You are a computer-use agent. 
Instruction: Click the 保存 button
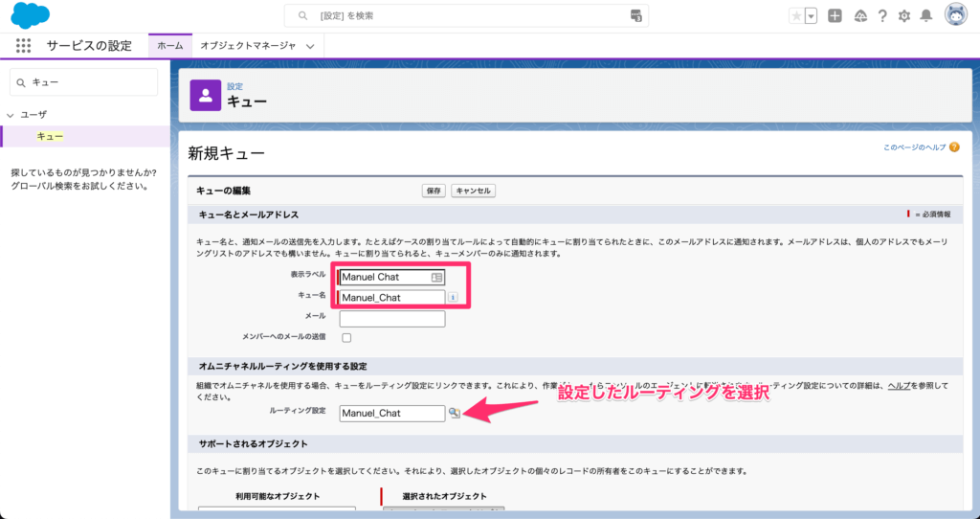tap(434, 191)
